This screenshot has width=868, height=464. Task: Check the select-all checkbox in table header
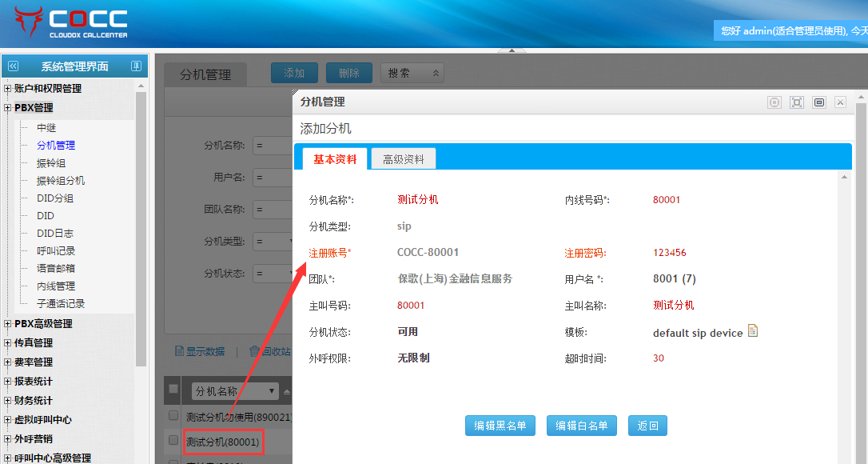point(173,390)
